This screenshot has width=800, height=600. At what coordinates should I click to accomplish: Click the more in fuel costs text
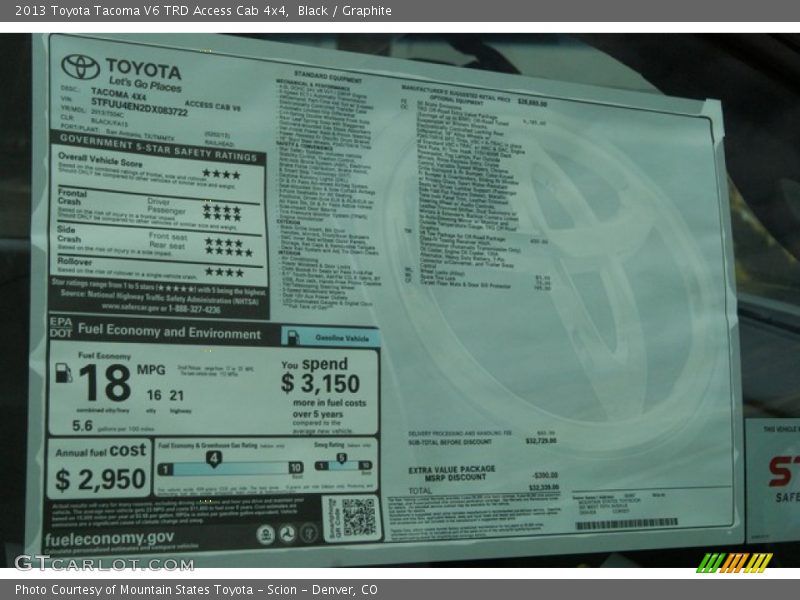pos(330,403)
